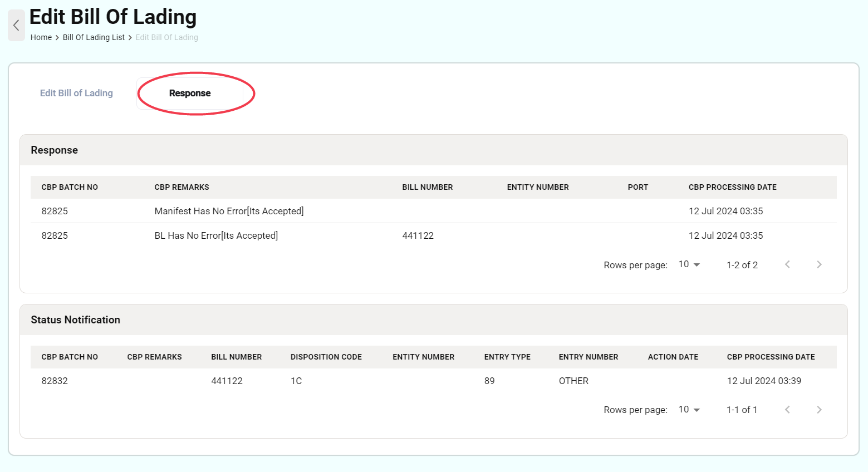
Task: Switch to the Edit Bill of Lading tab
Action: (76, 93)
